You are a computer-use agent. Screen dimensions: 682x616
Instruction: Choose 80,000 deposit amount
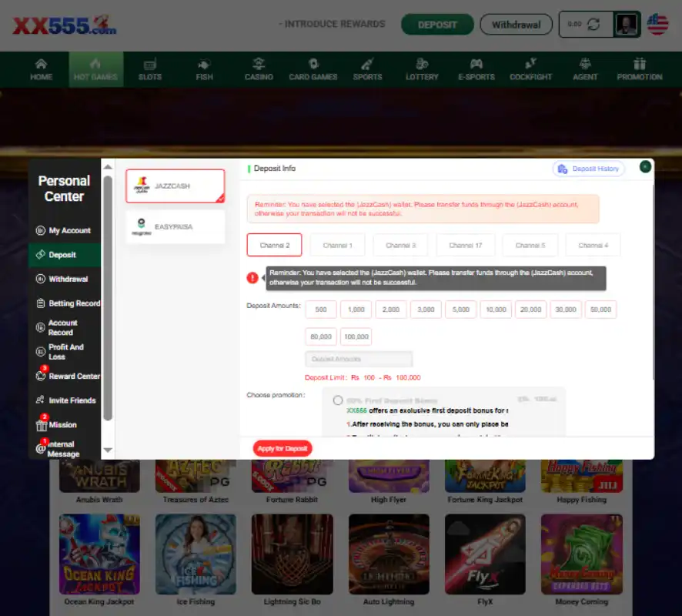coord(321,336)
